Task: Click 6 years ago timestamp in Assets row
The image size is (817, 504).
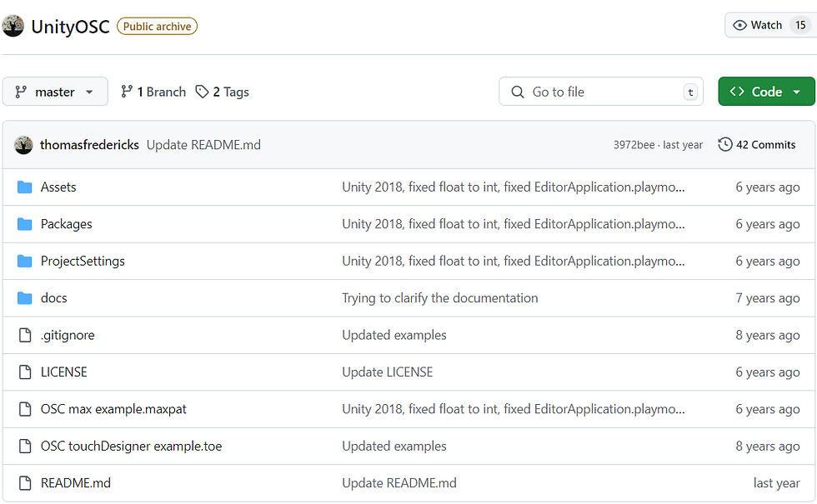Action: click(x=768, y=187)
